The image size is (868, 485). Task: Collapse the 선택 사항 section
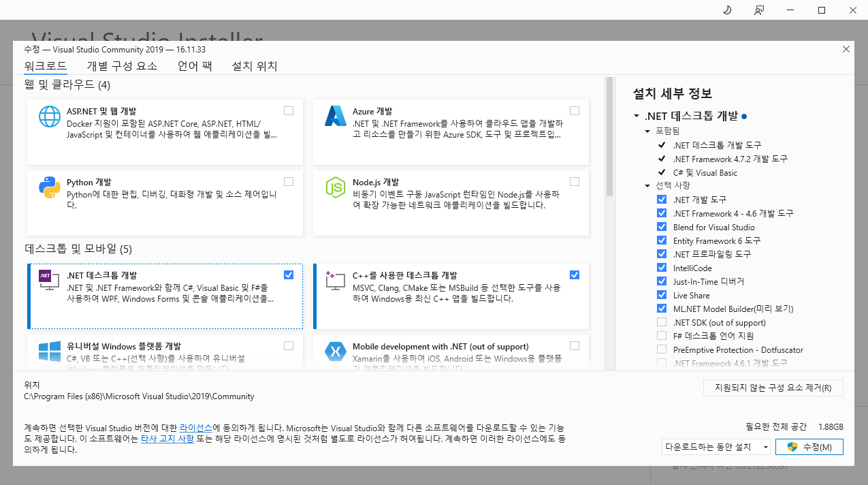647,185
